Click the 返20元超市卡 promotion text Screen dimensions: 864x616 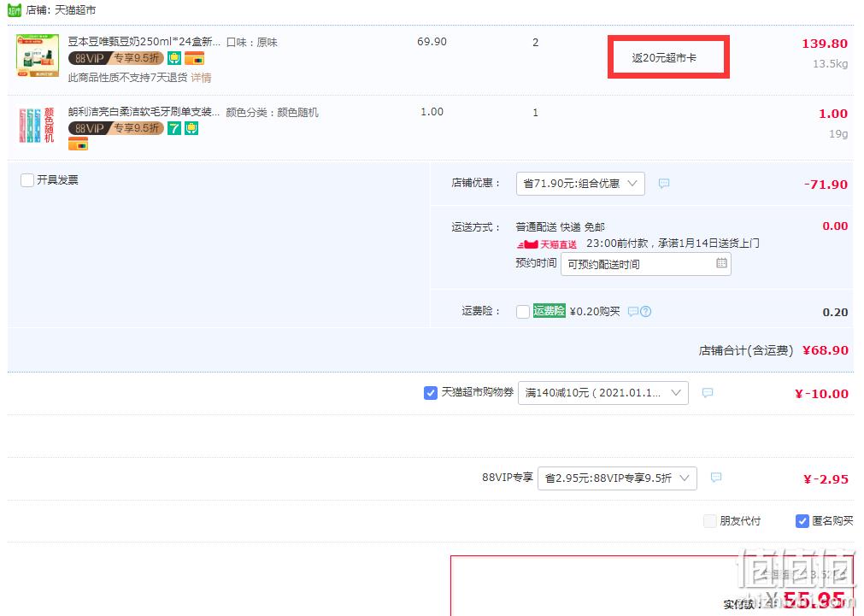664,58
